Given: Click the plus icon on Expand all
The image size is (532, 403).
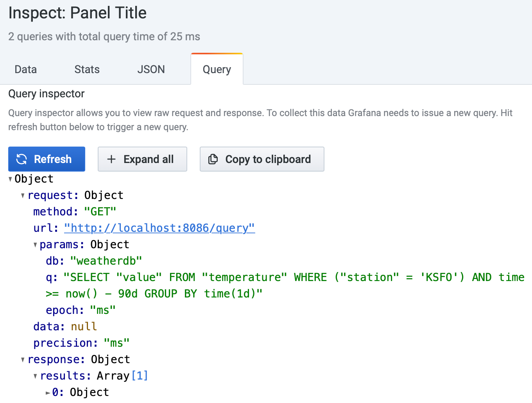Looking at the screenshot, I should point(111,159).
